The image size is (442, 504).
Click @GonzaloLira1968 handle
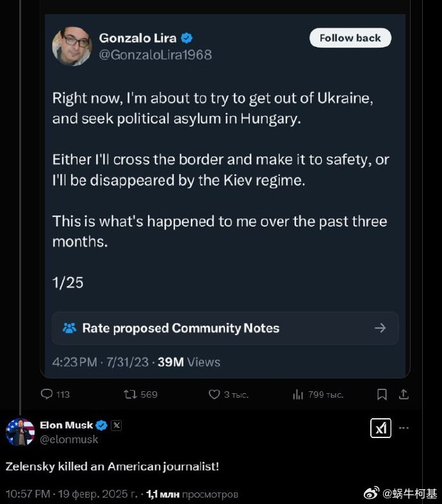155,55
